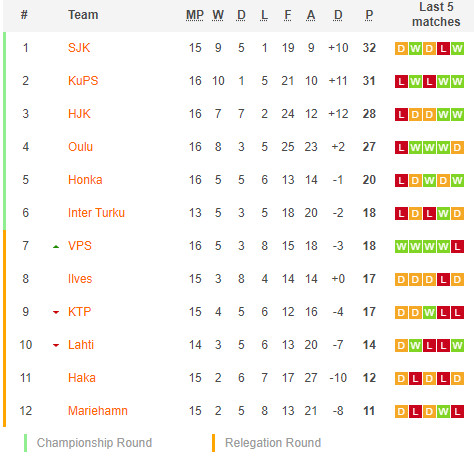Open the Mariehamn team link
Image resolution: width=474 pixels, height=464 pixels.
point(98,411)
